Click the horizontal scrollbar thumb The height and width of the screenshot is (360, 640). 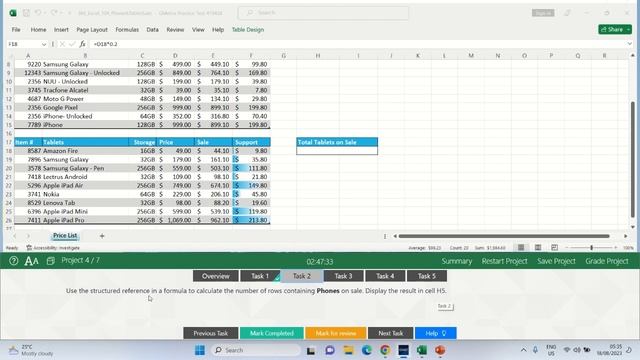(504, 236)
